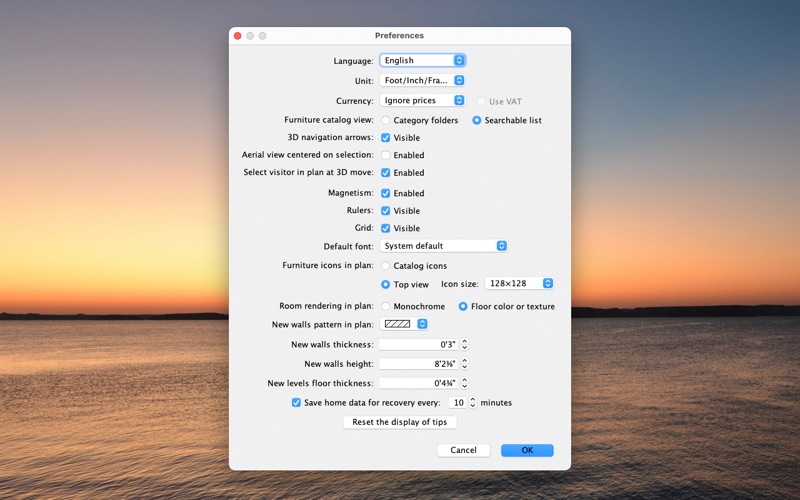Select Category folders catalog view

[x=386, y=121]
